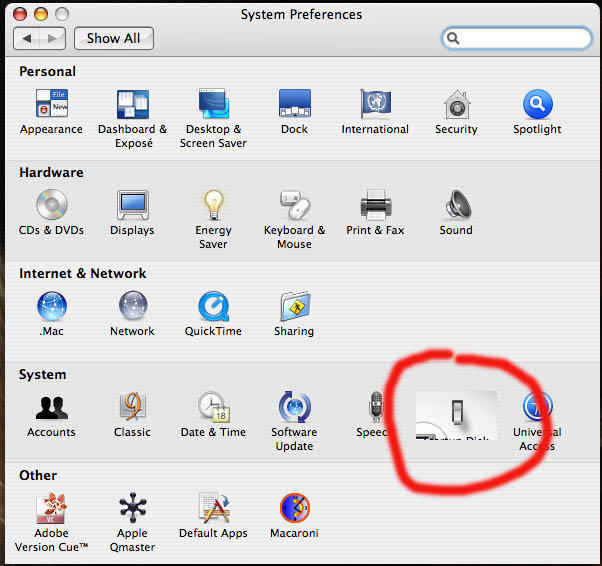Open Universal Access preferences
Screen dimensions: 602x566
(x=538, y=407)
